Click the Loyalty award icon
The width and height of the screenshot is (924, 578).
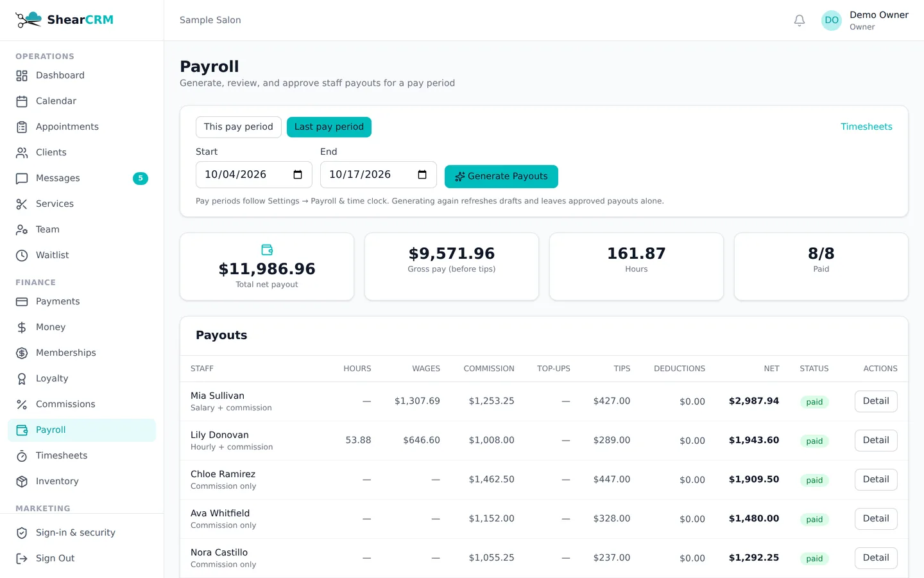point(22,379)
